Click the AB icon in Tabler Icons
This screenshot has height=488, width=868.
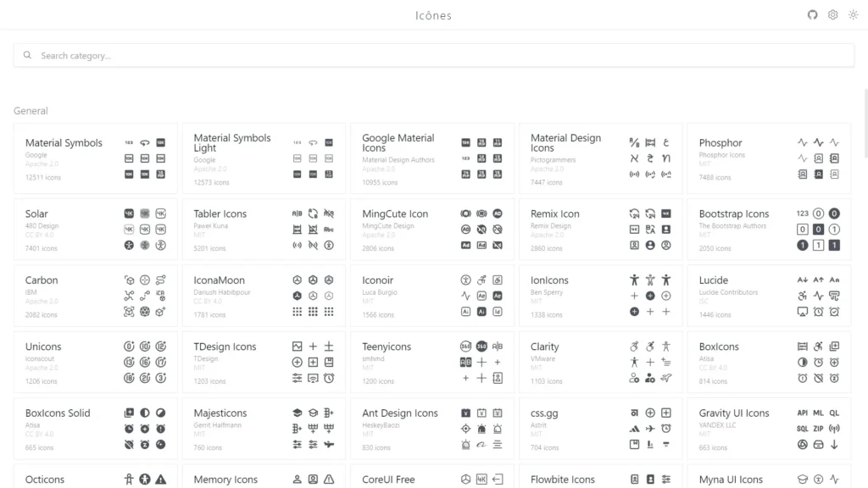pyautogui.click(x=298, y=213)
